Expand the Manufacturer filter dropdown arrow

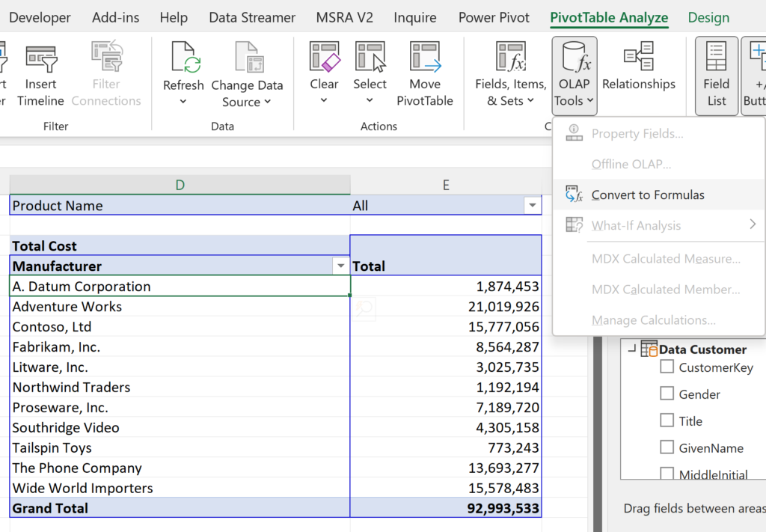coord(341,266)
